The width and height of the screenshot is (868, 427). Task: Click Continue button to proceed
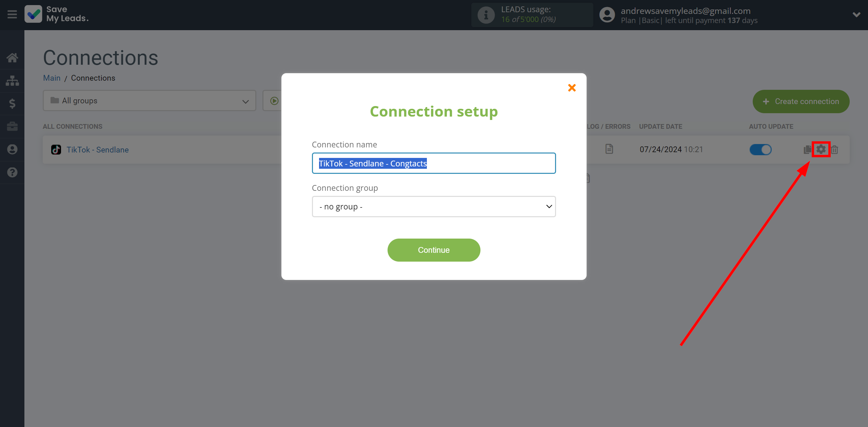coord(434,250)
